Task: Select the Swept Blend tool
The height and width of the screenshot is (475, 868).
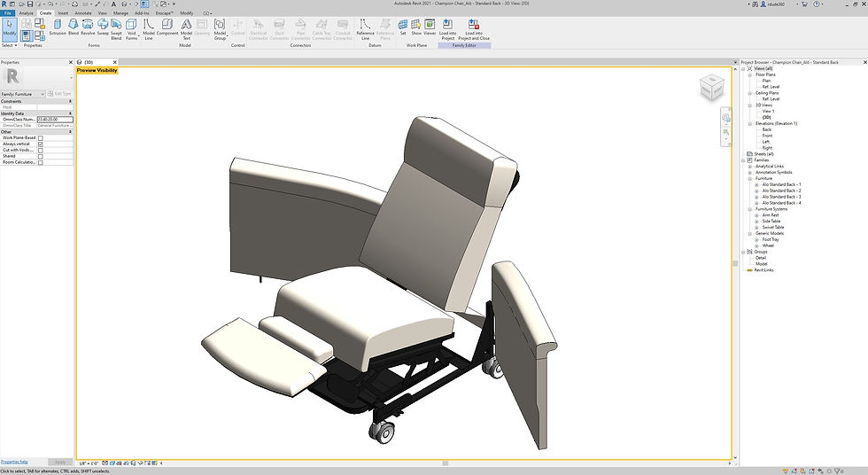Action: coord(116,29)
